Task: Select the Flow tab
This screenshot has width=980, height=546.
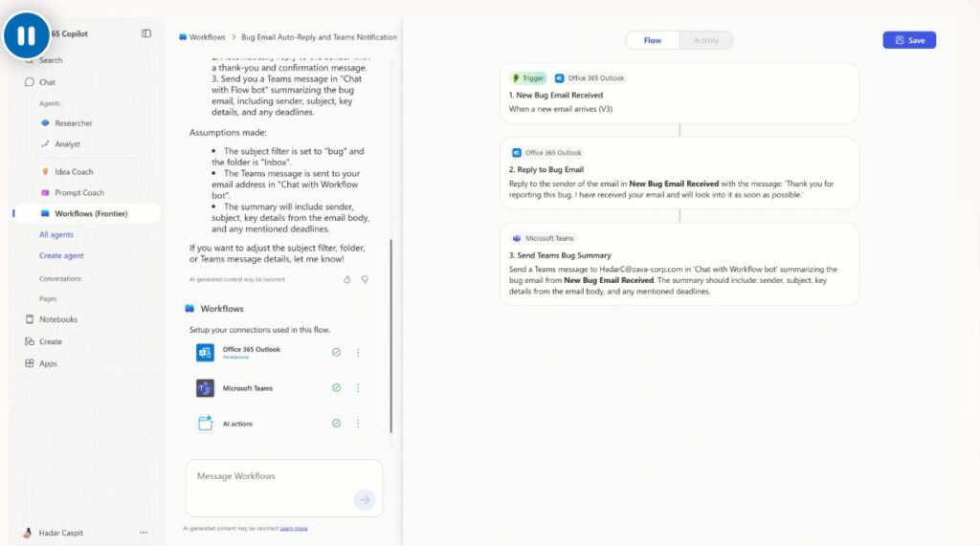Action: [653, 40]
